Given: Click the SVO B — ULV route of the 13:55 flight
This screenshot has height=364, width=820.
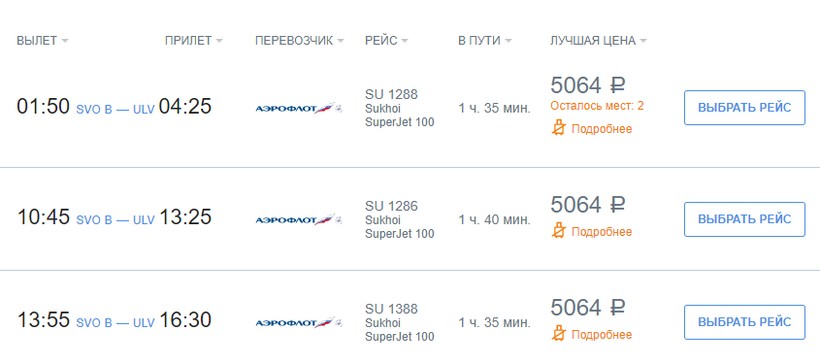Looking at the screenshot, I should click(x=116, y=323).
